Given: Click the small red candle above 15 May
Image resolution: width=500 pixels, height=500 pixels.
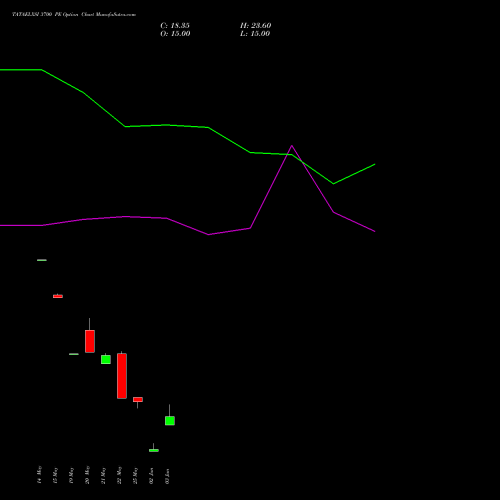Looking at the screenshot, I should tap(58, 296).
